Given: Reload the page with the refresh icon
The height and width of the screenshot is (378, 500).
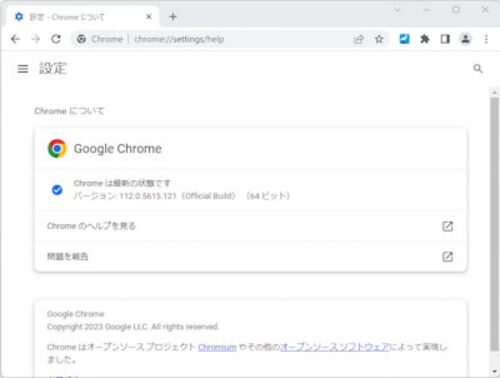Looking at the screenshot, I should pyautogui.click(x=56, y=39).
